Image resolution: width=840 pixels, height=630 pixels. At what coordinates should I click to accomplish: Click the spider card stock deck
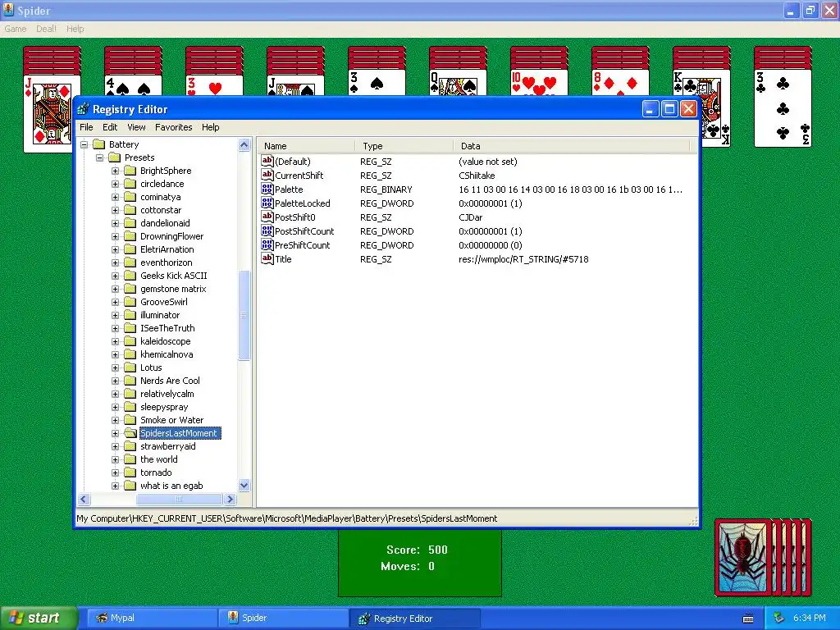pyautogui.click(x=763, y=557)
